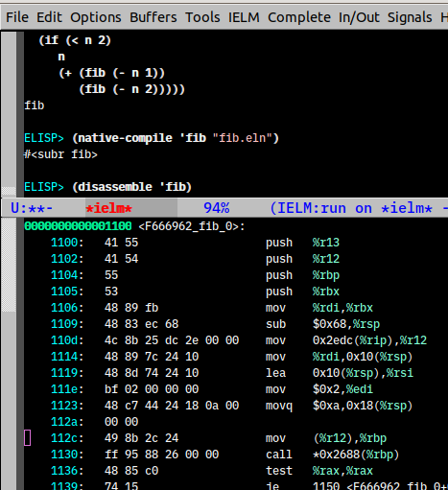448x490 pixels.
Task: Click the cursor at line 112c
Action: [x=28, y=438]
